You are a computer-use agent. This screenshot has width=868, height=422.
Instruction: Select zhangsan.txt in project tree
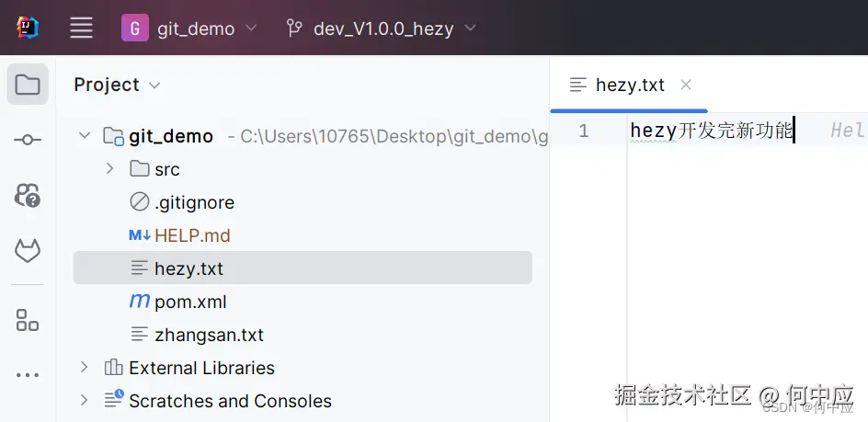[x=209, y=335]
